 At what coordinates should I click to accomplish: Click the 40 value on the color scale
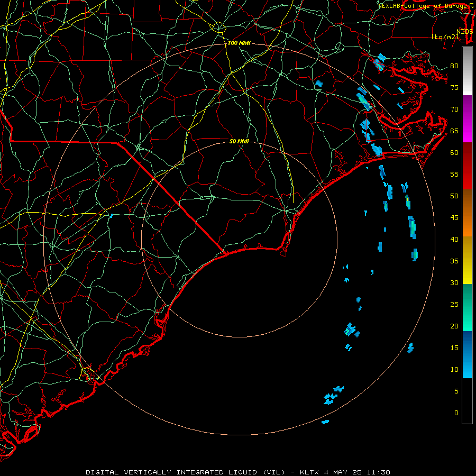[454, 239]
